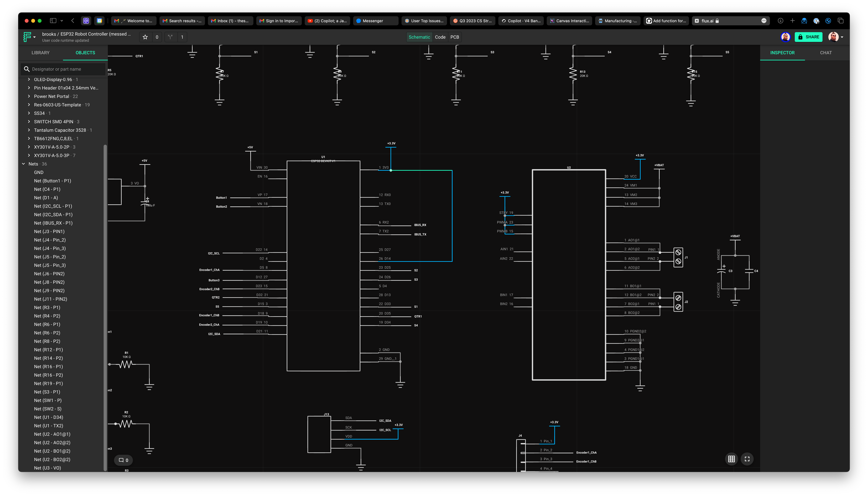Click the collaborator avatar with blue ring
The height and width of the screenshot is (496, 868).
pos(785,37)
